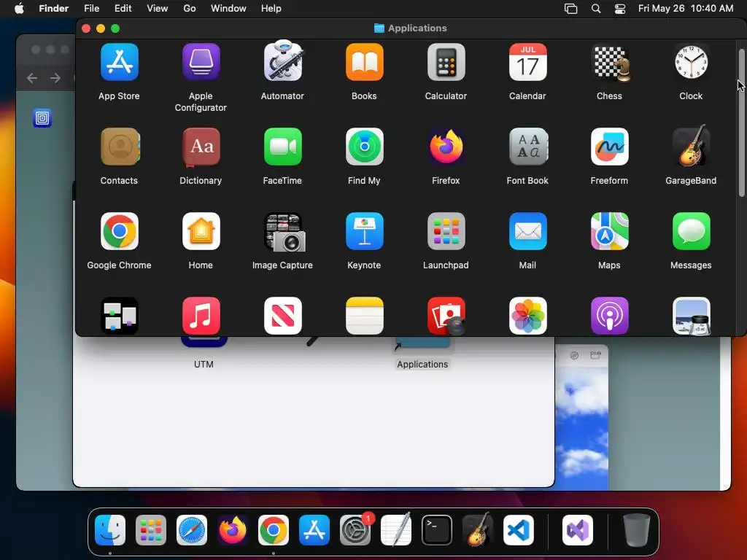This screenshot has width=747, height=560.
Task: Open the Window menu
Action: (228, 9)
